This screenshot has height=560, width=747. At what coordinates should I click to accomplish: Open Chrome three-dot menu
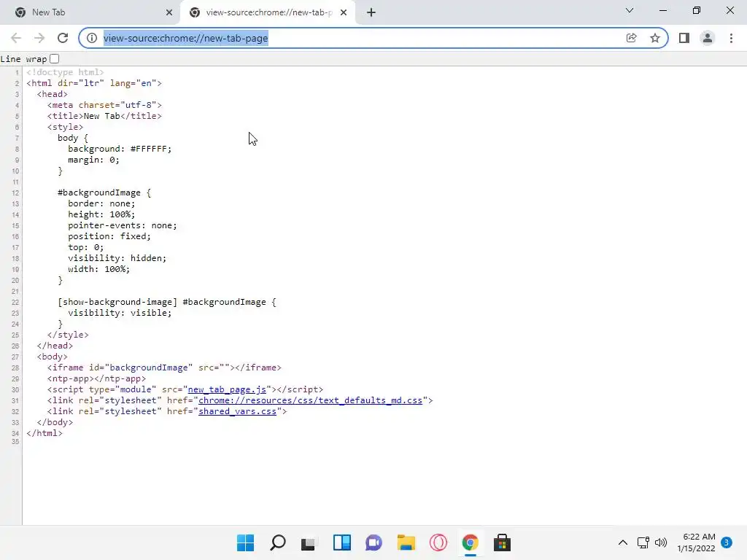731,38
